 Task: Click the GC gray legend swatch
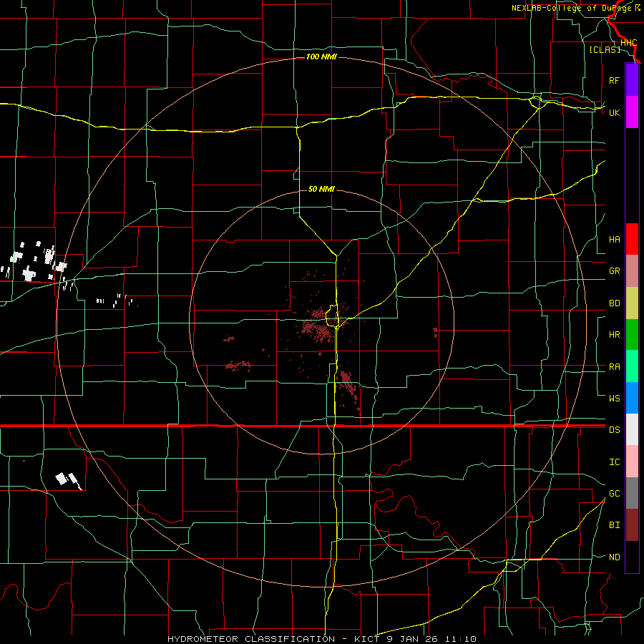coord(632,493)
